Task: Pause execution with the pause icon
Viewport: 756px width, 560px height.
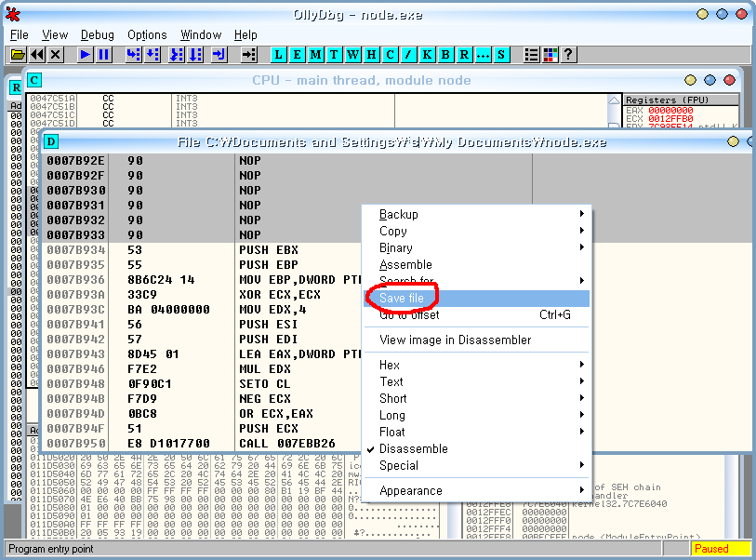Action: point(103,55)
